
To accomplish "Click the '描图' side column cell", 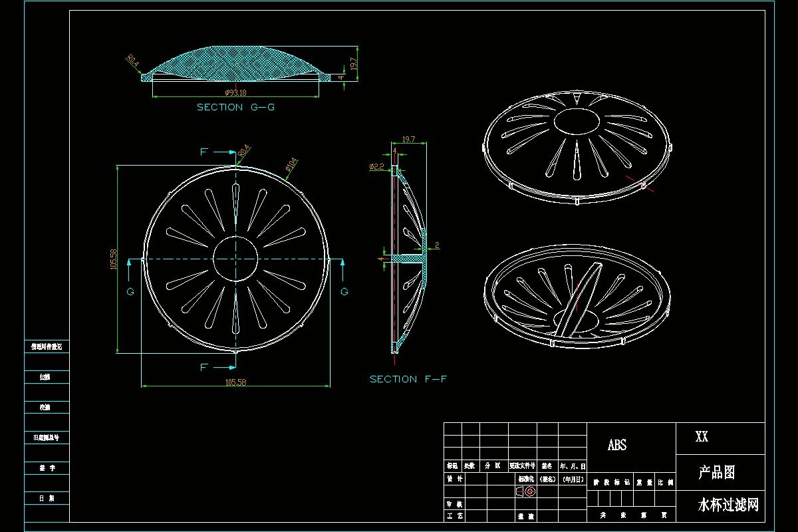I will [x=47, y=377].
